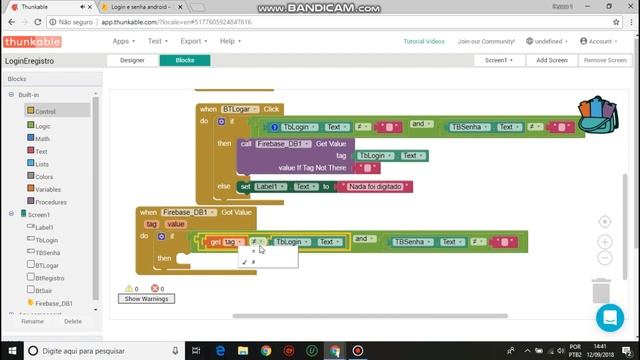Center the workspace with the target icon

coord(605,222)
